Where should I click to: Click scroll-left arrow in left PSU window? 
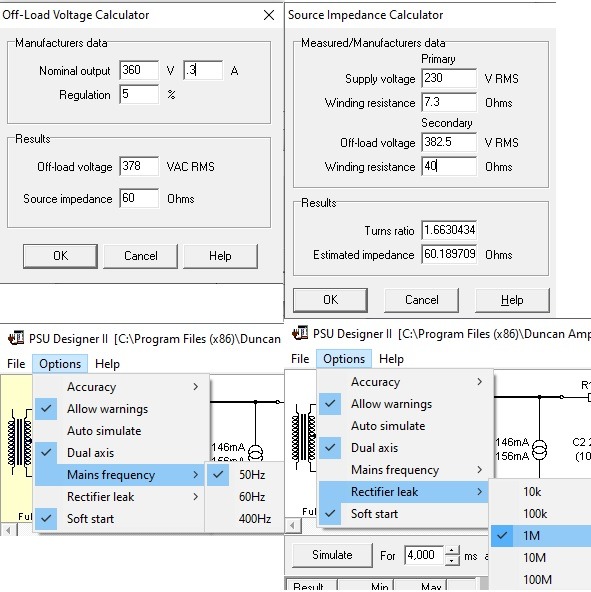click(x=8, y=530)
